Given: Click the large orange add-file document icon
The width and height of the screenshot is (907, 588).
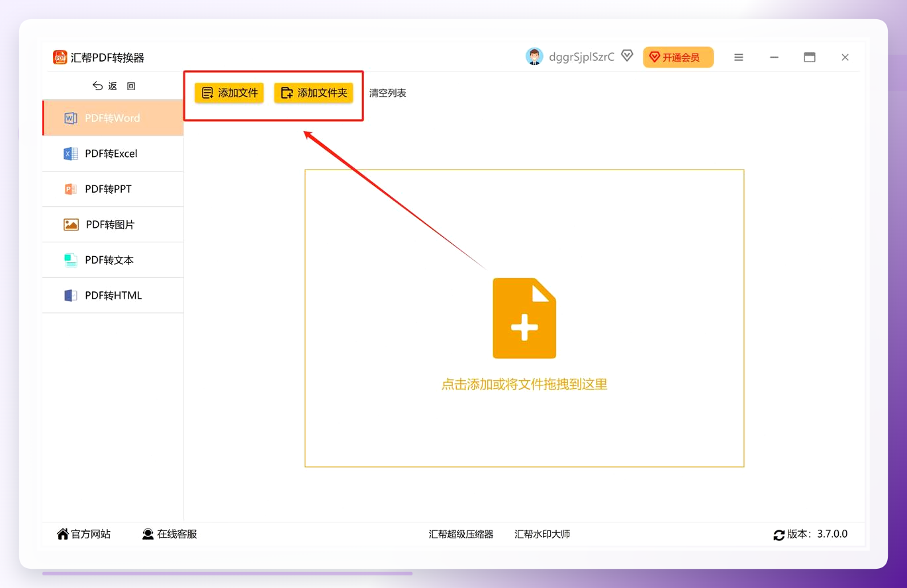Looking at the screenshot, I should [x=524, y=318].
